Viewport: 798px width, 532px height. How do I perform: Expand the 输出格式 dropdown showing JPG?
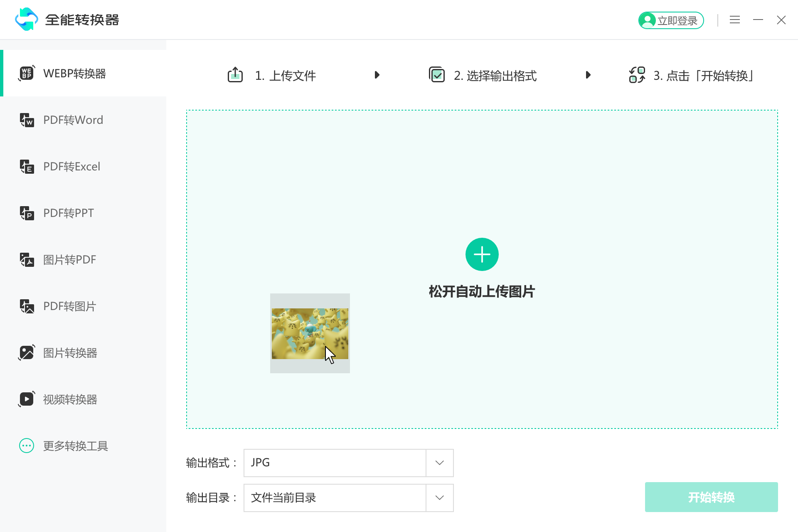click(439, 463)
